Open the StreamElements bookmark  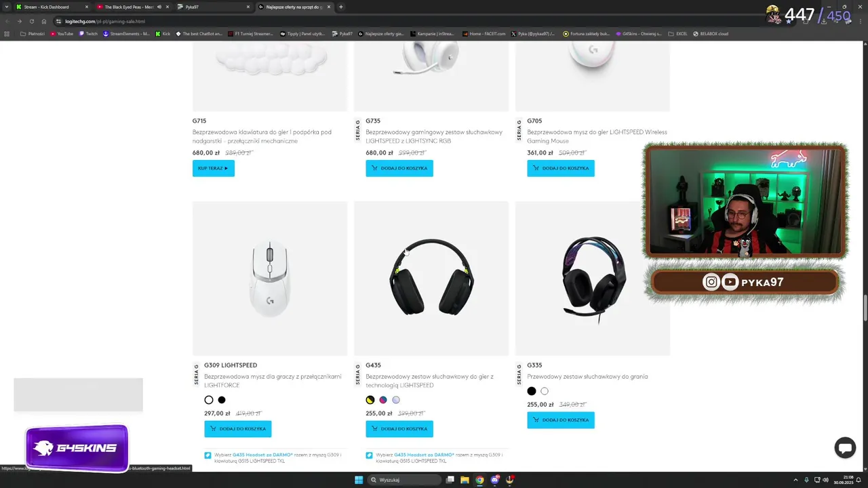[126, 33]
